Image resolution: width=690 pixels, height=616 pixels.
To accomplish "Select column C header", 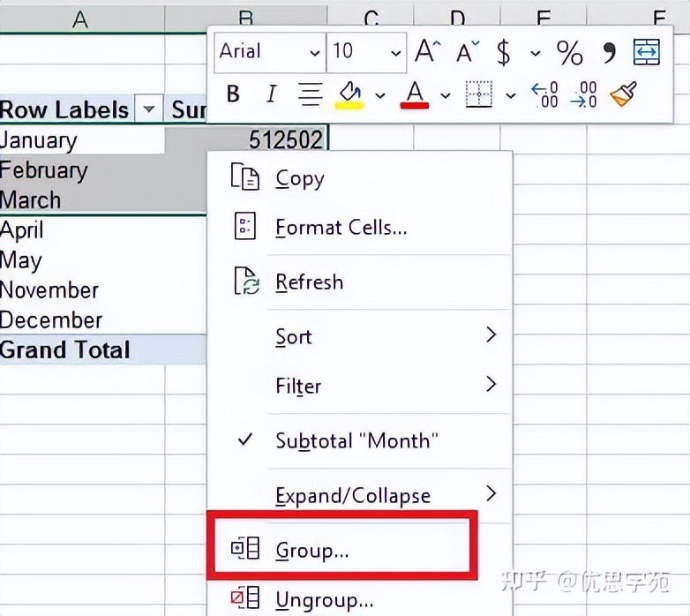I will (371, 18).
